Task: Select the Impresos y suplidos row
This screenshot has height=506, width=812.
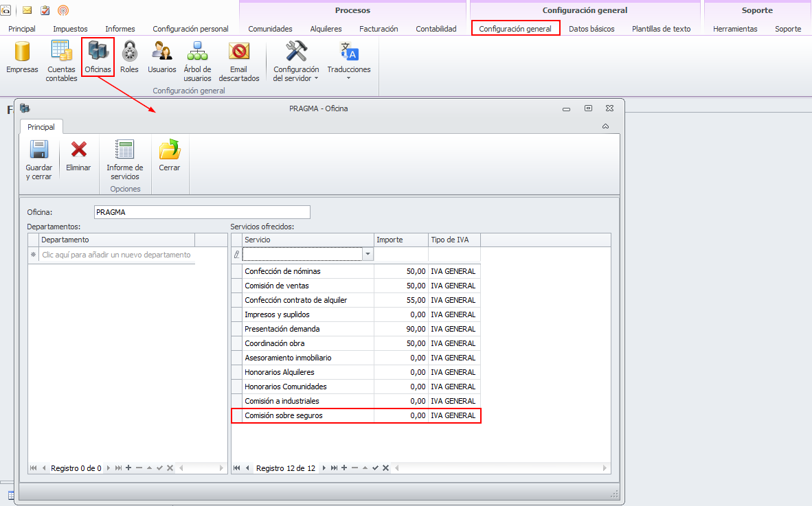Action: [356, 314]
